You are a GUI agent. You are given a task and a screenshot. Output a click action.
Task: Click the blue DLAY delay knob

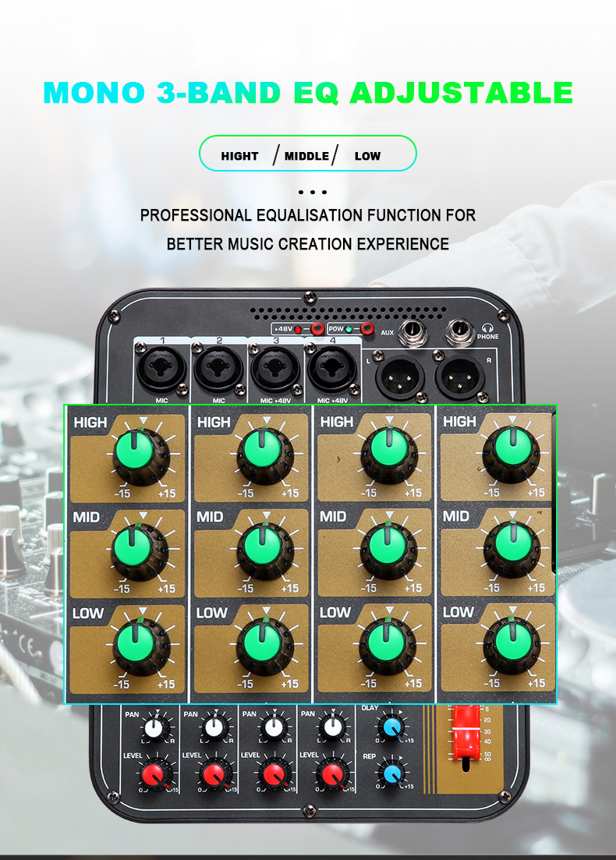[392, 727]
